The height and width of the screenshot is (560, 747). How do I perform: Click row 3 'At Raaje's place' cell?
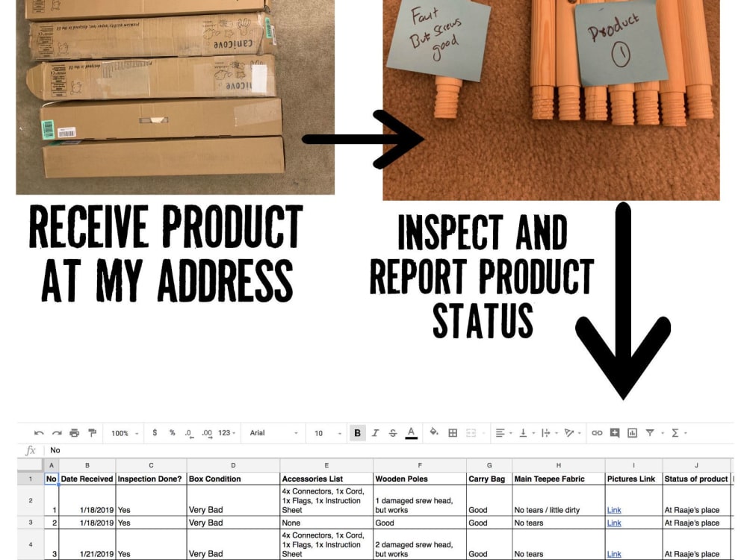pyautogui.click(x=696, y=523)
